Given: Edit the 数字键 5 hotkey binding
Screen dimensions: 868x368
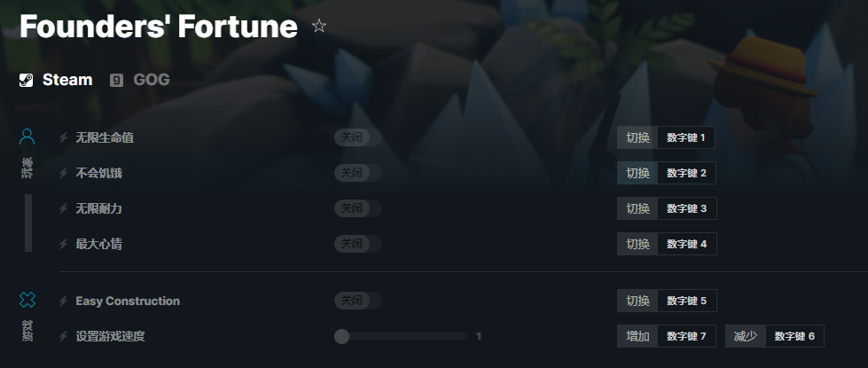Looking at the screenshot, I should click(x=687, y=301).
